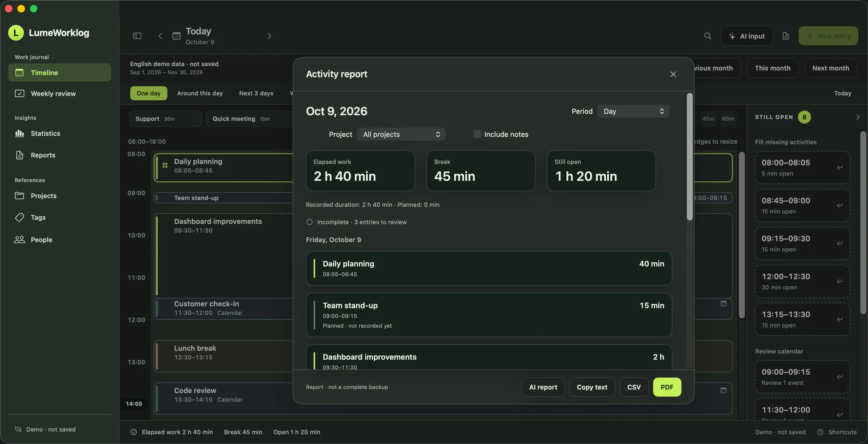This screenshot has height=444, width=868.
Task: Open Projects in the sidebar
Action: click(x=60, y=196)
